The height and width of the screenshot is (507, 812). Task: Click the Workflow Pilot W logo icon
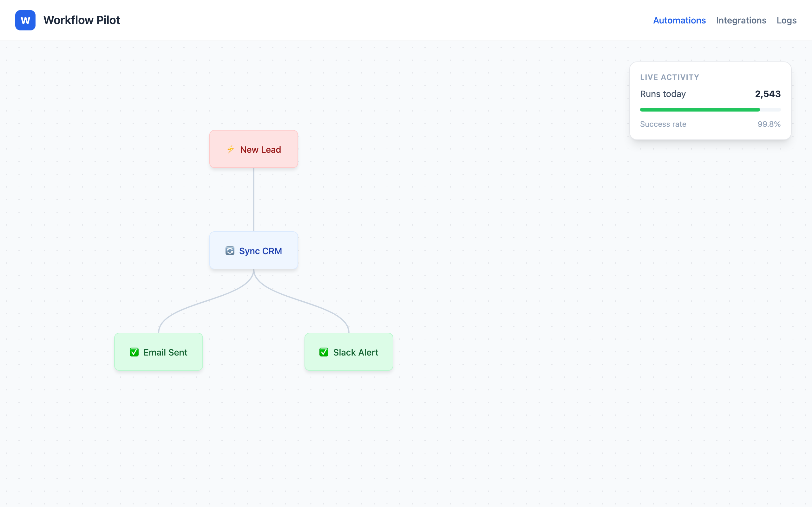pos(25,20)
